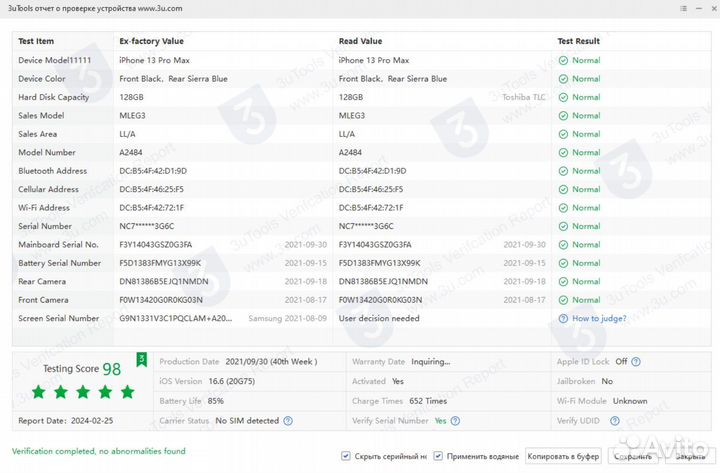This screenshot has width=720, height=473.
Task: Select ex-factory cellular address DC:B5:4F:46:25:F5
Action: 152,189
